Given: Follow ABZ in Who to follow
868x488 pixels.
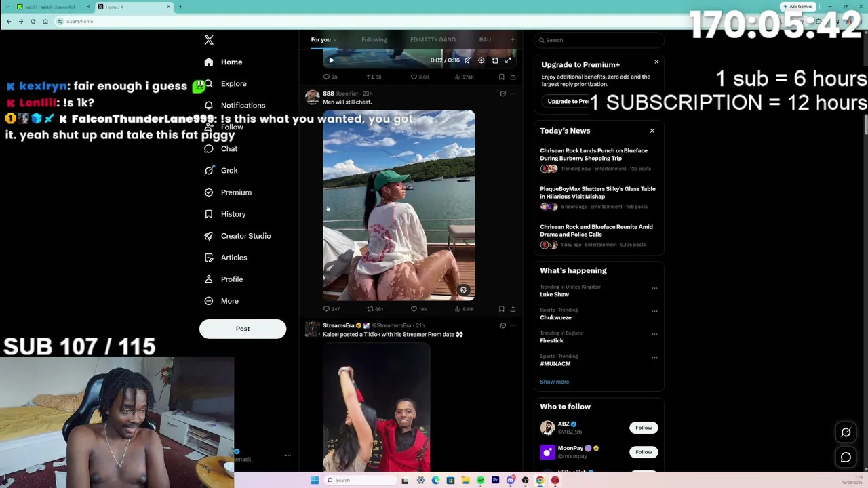Looking at the screenshot, I should tap(644, 428).
